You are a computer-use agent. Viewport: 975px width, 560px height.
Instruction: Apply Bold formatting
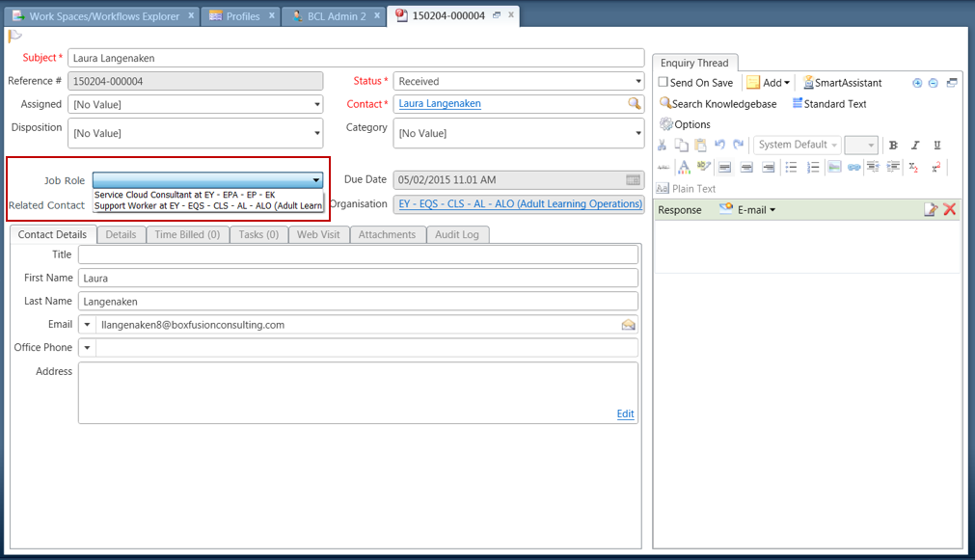[x=894, y=145]
